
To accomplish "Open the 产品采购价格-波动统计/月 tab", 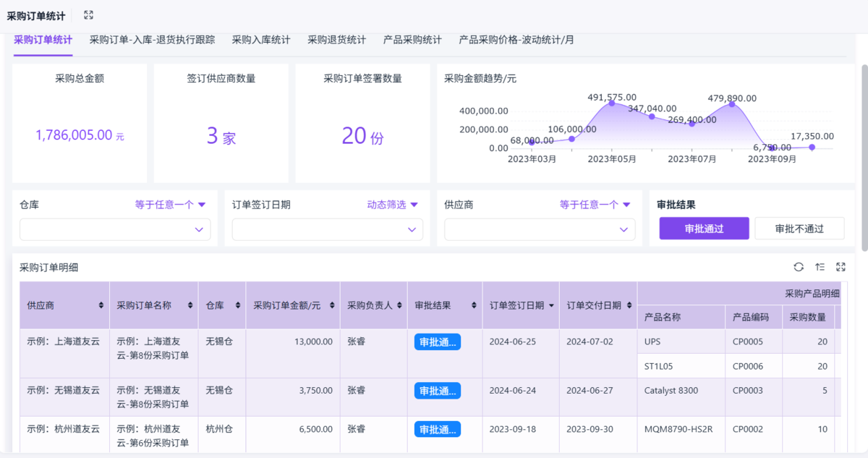I will coord(516,40).
